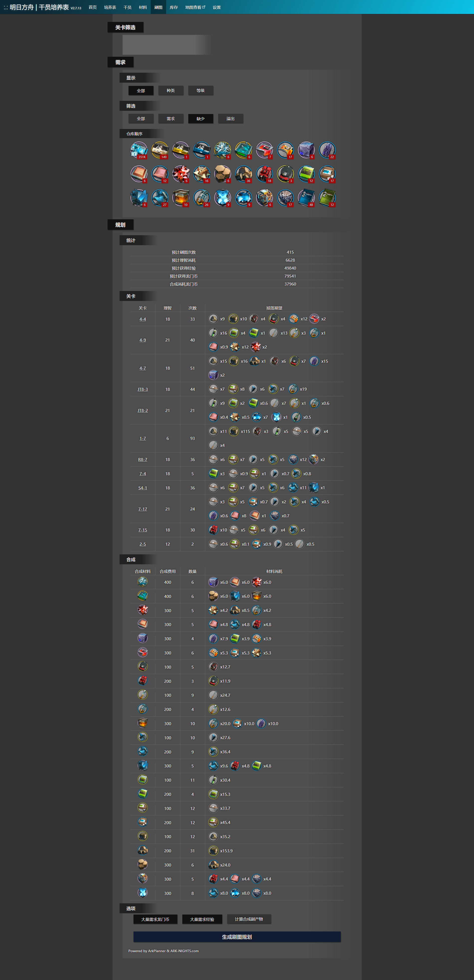Click the Skill Summary 3 book marked 48
Screen dimensions: 474x980
(x=306, y=198)
